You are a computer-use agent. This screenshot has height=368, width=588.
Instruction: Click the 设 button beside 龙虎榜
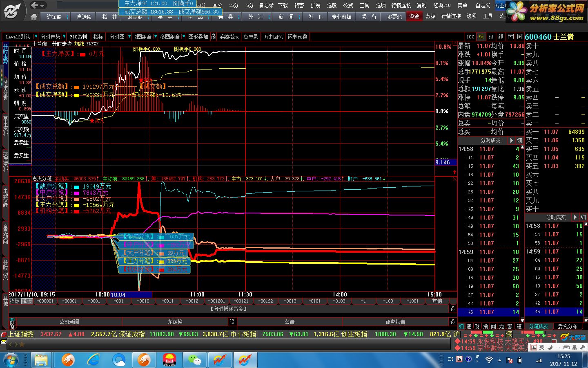pos(232,322)
